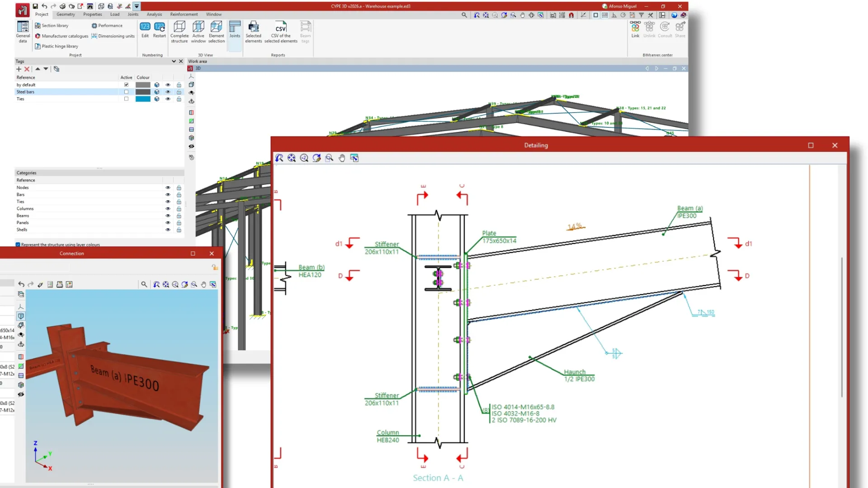The height and width of the screenshot is (488, 868).
Task: Open the quick access toolbar dropdown arrow
Action: point(137,6)
